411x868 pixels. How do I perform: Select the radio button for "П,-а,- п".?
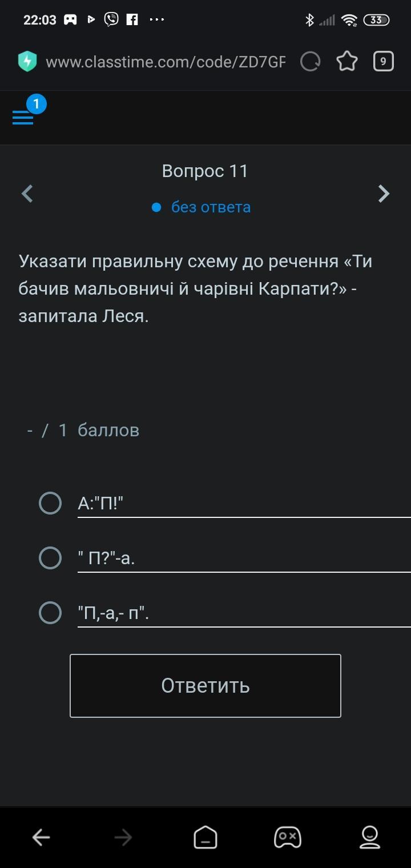50,613
